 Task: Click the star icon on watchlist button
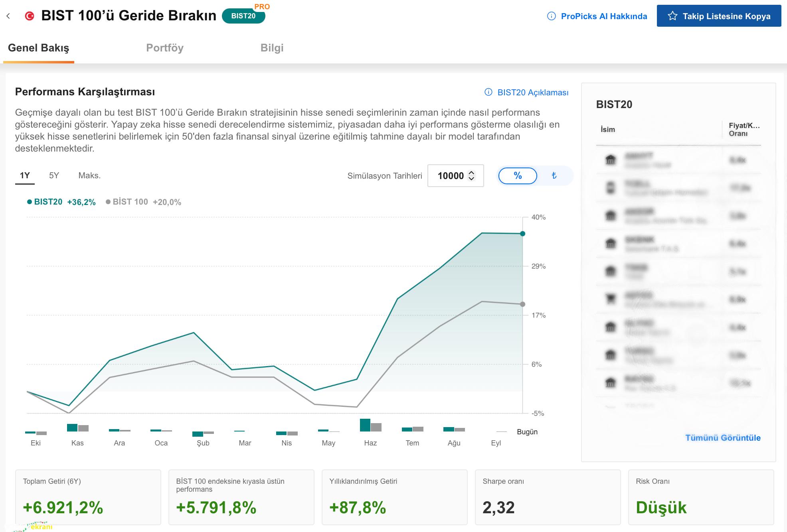(x=672, y=16)
